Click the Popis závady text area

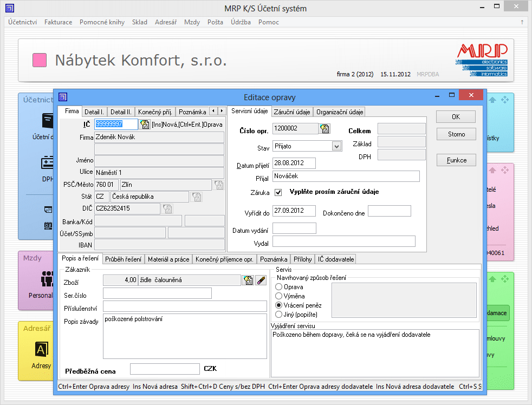[185, 336]
